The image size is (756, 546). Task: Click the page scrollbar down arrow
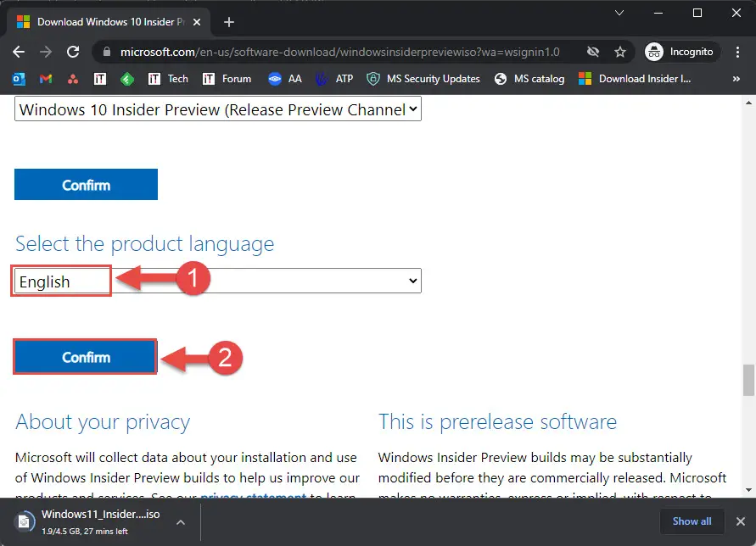(x=748, y=490)
